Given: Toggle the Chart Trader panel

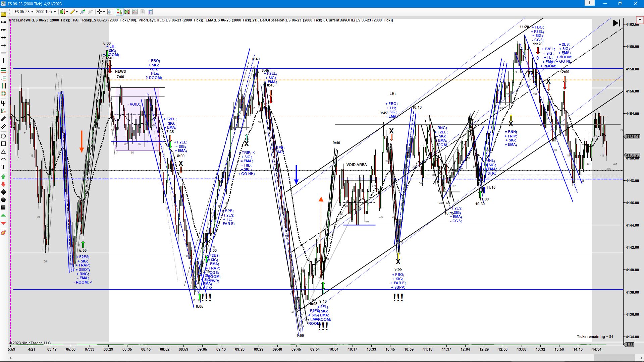Looking at the screenshot, I should [119, 12].
